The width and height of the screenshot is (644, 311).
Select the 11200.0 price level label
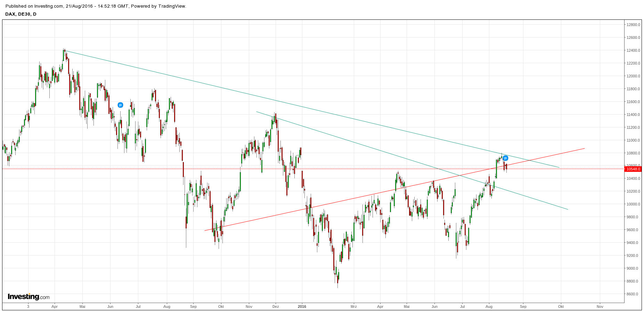pos(633,127)
